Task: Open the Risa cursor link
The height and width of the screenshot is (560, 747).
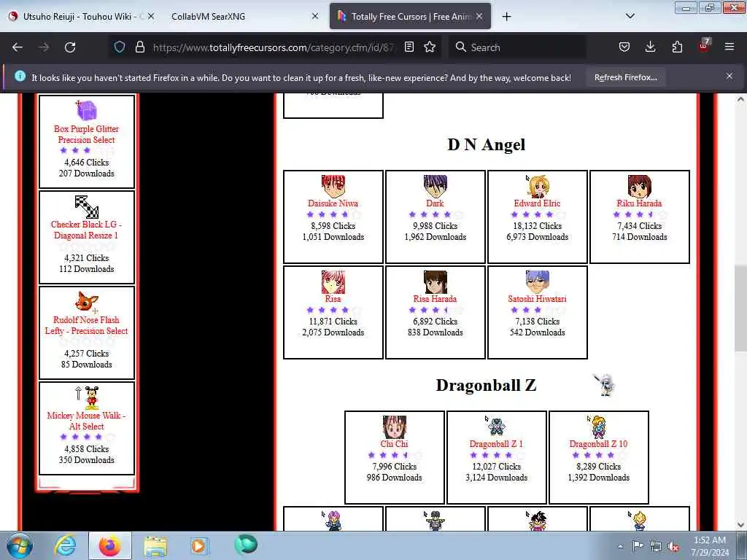Action: [x=333, y=299]
